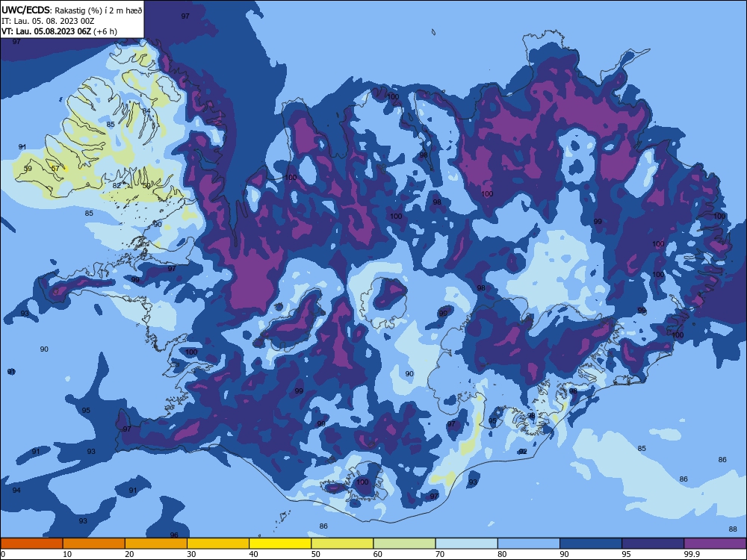Click the '82' humidity value on the map
The width and height of the screenshot is (747, 560).
point(117,186)
